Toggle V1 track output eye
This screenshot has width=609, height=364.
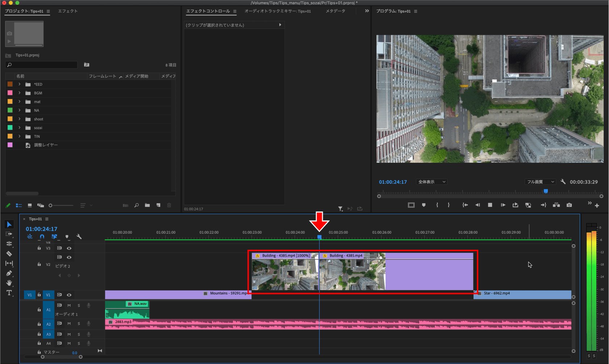[x=69, y=295]
